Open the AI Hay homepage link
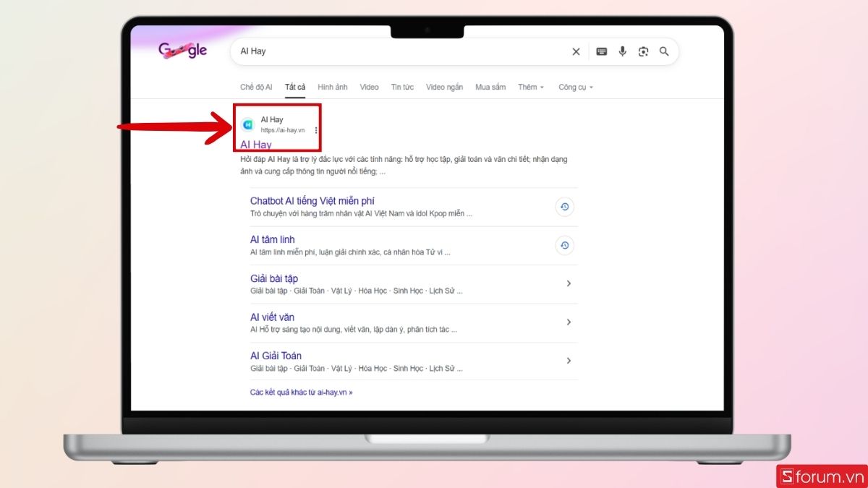 (x=255, y=145)
